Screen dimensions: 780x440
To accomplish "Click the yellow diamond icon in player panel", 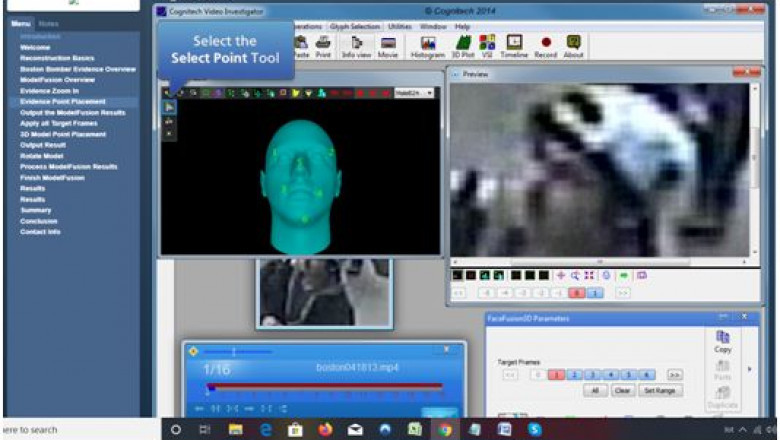I will [194, 352].
